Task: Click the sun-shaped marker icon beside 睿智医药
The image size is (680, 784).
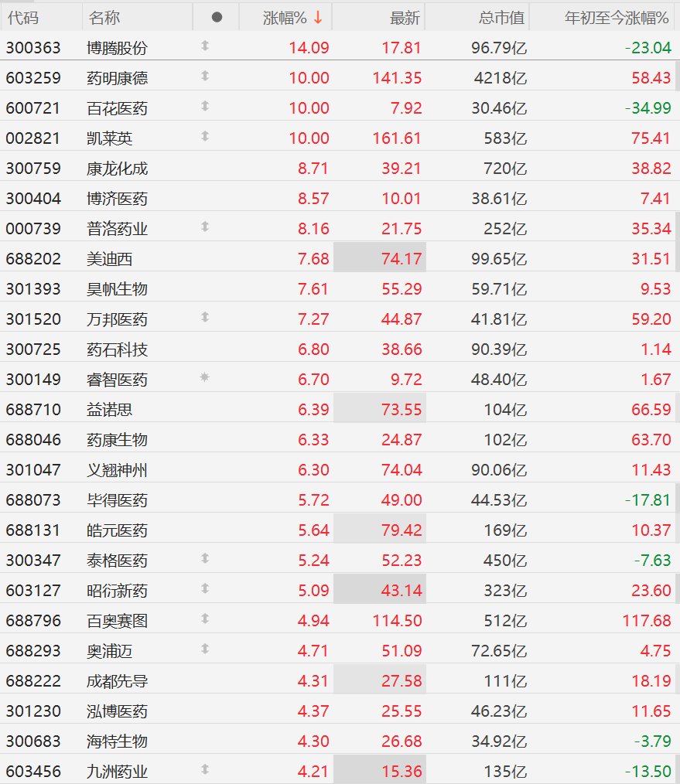Action: pos(205,377)
